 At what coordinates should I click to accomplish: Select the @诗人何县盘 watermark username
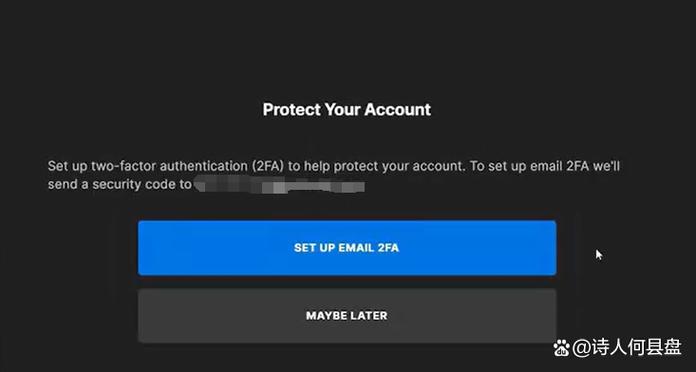pos(627,347)
